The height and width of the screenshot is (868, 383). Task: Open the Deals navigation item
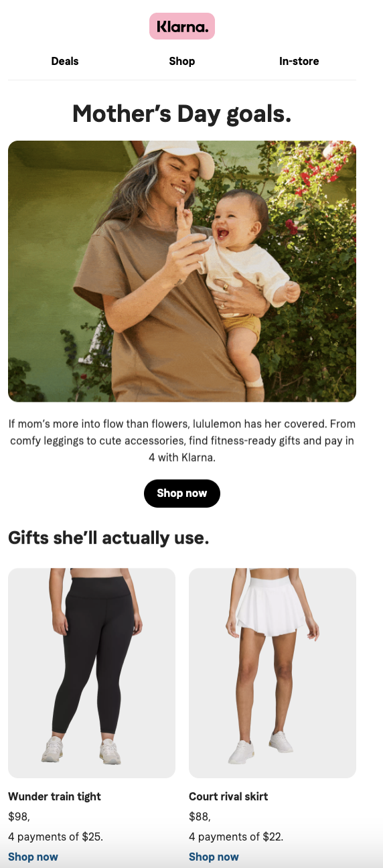65,61
